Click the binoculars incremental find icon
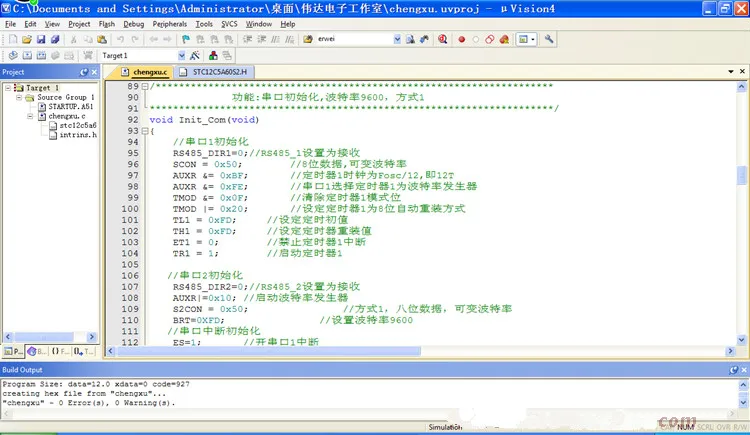Screen dimensions: 750x435 (424, 39)
